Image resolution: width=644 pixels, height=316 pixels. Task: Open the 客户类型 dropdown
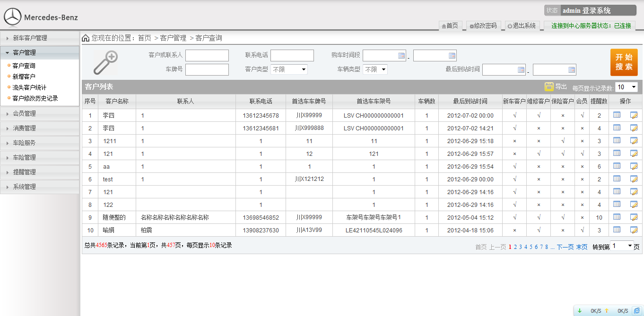pos(289,69)
